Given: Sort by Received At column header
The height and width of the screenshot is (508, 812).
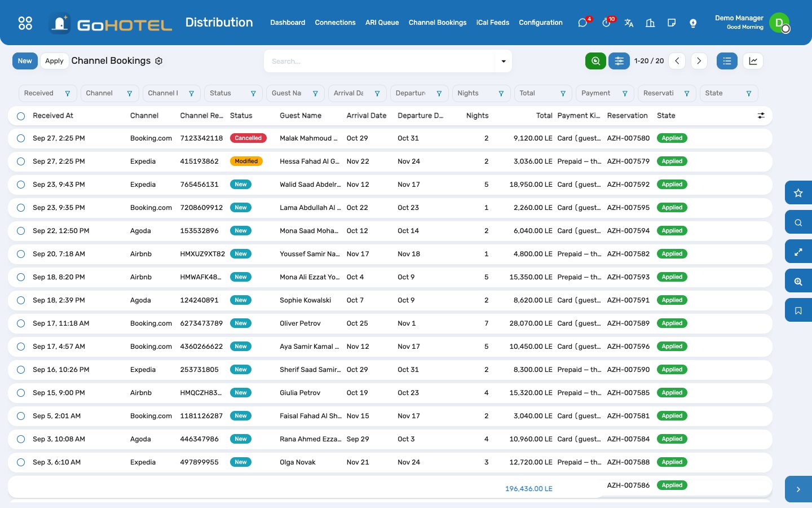Looking at the screenshot, I should [x=53, y=116].
